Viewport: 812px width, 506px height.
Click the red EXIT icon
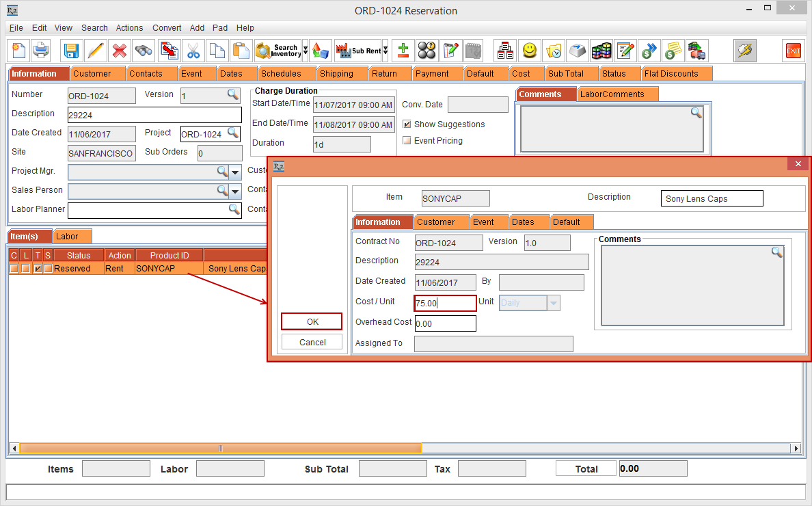tap(793, 51)
